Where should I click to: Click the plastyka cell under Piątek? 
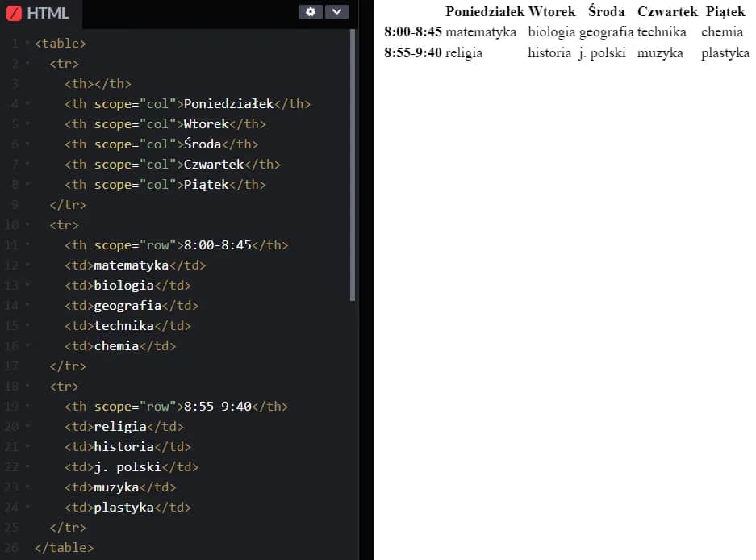pos(724,52)
